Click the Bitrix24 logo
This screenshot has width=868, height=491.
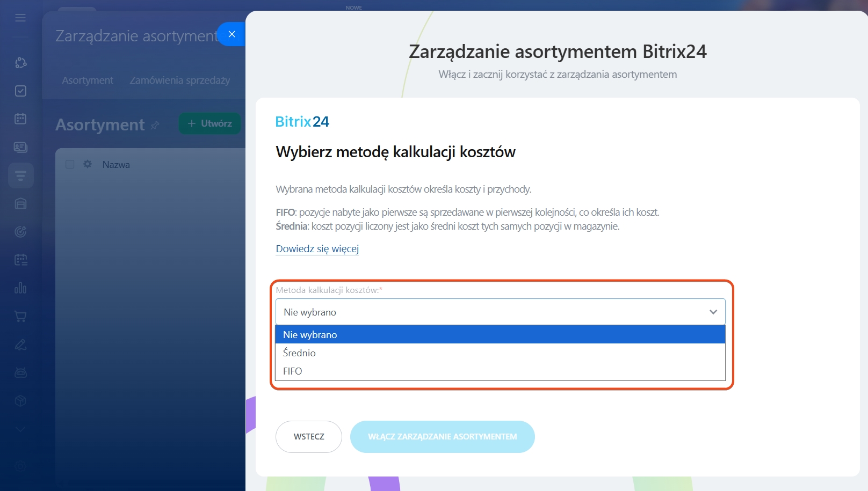click(302, 122)
